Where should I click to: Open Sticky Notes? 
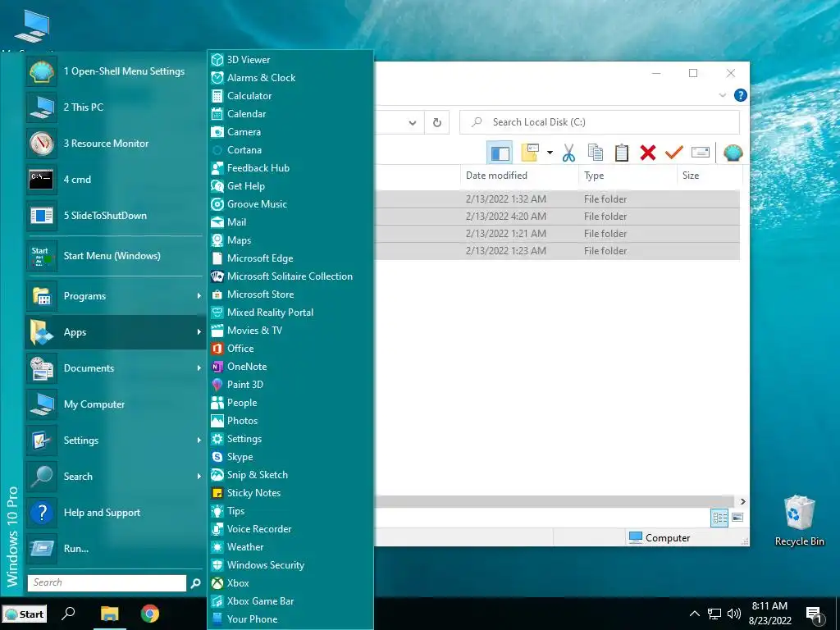coord(290,493)
